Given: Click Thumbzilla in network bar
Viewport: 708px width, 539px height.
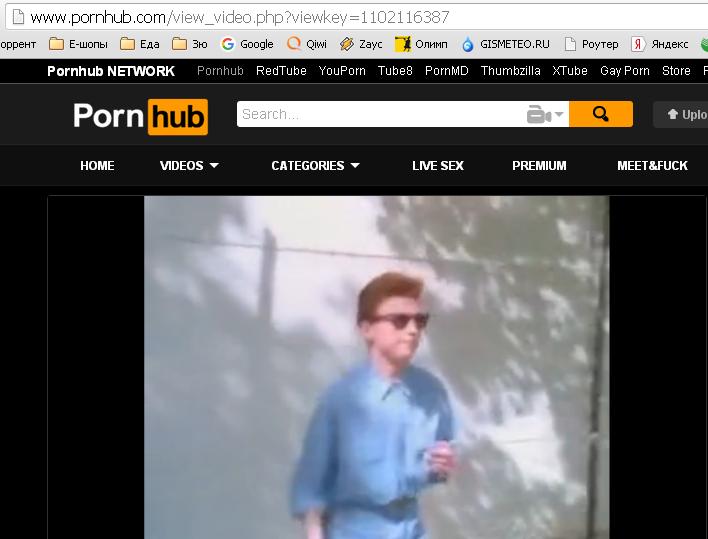Looking at the screenshot, I should [x=510, y=71].
